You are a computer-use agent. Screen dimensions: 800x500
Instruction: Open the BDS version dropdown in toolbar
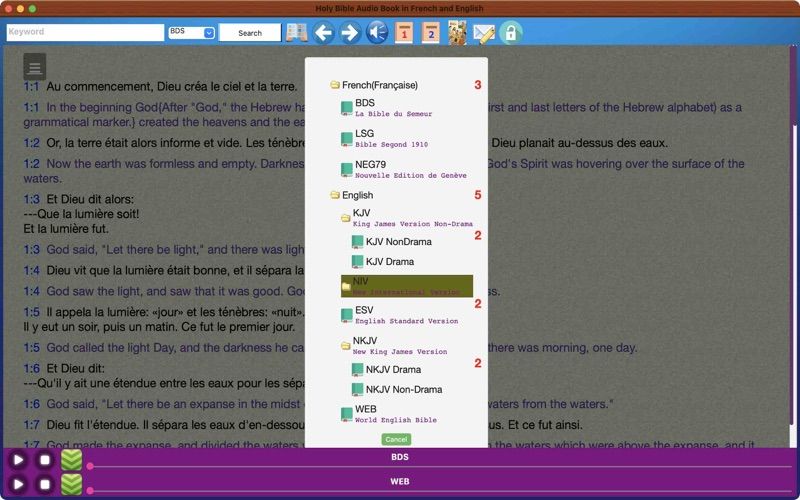coord(192,32)
